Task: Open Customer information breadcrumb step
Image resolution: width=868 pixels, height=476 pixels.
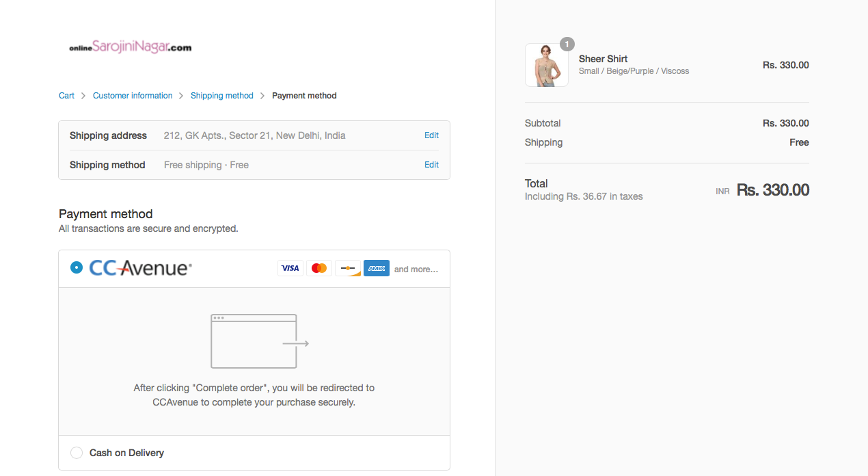Action: coord(133,96)
